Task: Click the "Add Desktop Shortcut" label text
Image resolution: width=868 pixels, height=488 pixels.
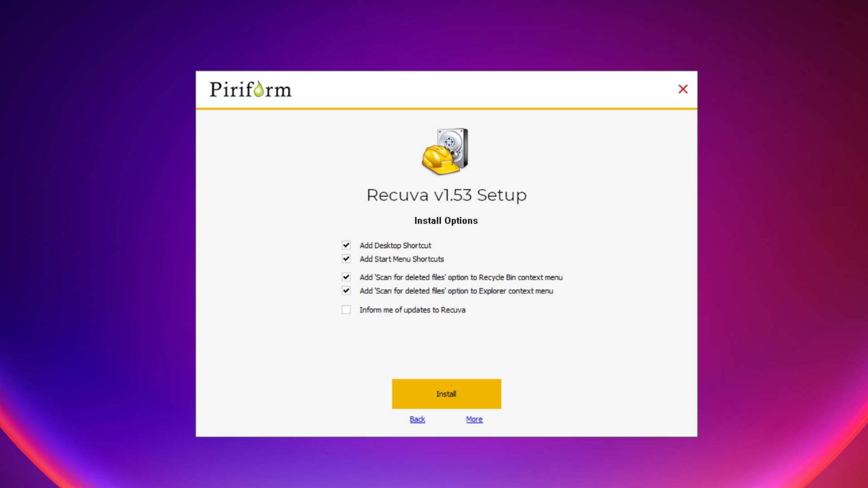Action: click(395, 245)
